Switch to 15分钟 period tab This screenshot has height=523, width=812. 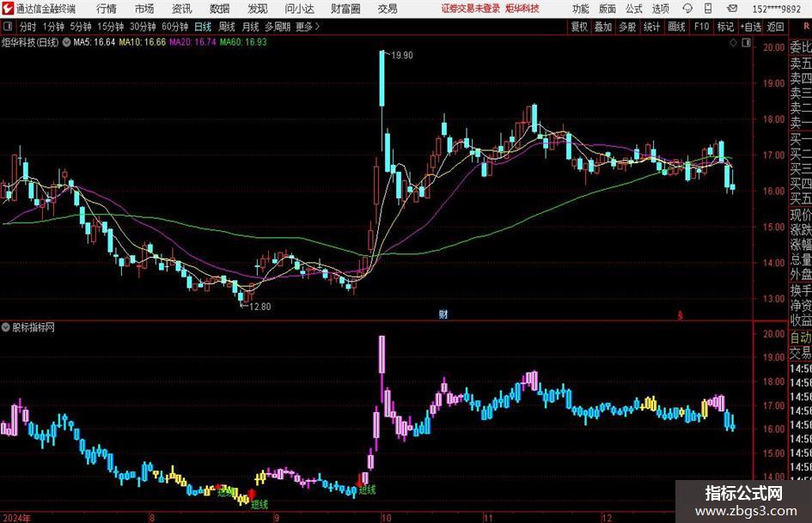pos(111,27)
